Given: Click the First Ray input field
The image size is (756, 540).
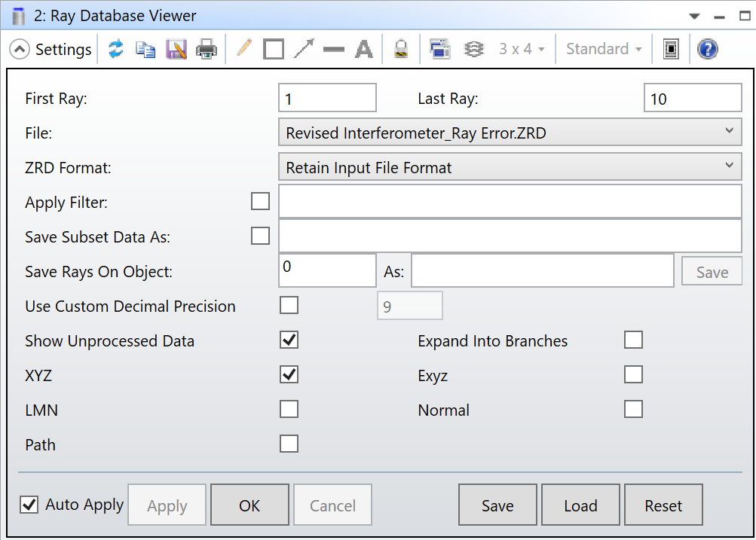Looking at the screenshot, I should coord(327,98).
